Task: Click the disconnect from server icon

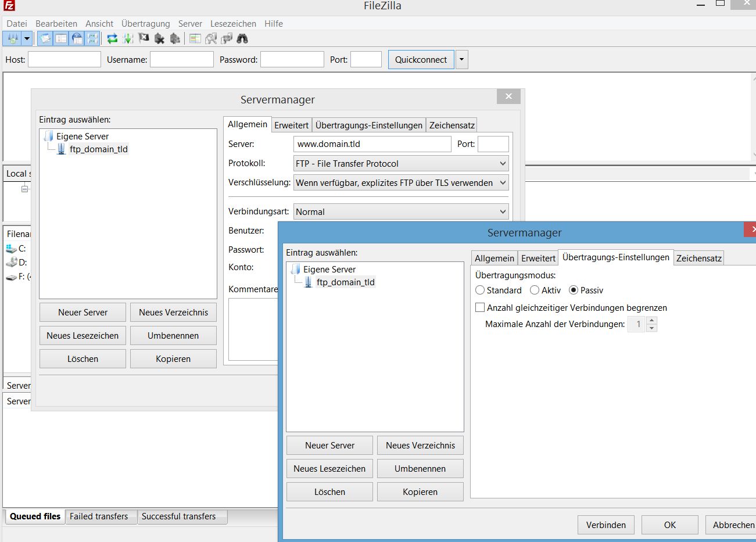Action: pos(159,39)
